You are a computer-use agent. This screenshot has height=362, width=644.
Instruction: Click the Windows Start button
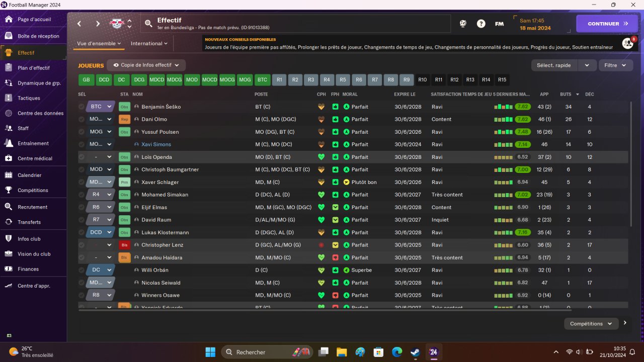[x=210, y=352]
